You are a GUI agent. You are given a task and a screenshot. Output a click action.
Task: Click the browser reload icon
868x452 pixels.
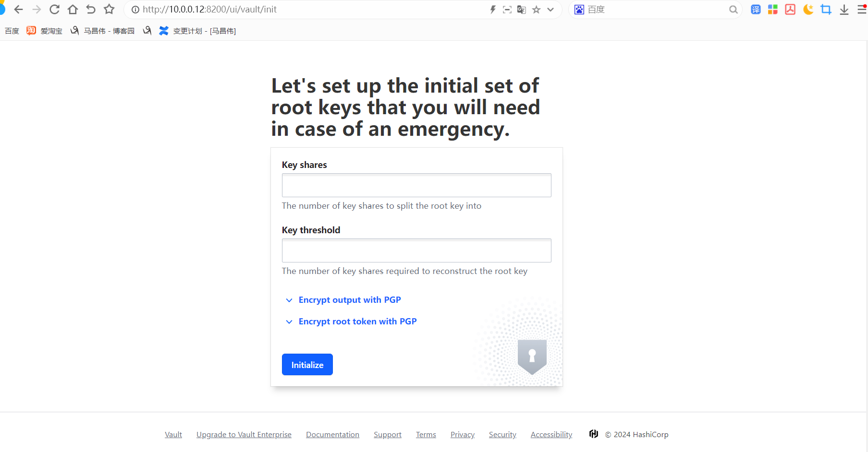tap(55, 10)
